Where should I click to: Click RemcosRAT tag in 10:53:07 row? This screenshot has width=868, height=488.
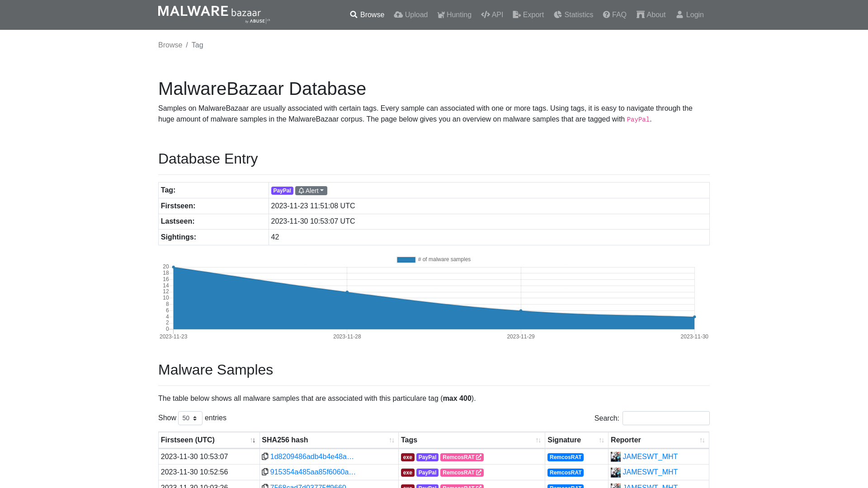[462, 457]
